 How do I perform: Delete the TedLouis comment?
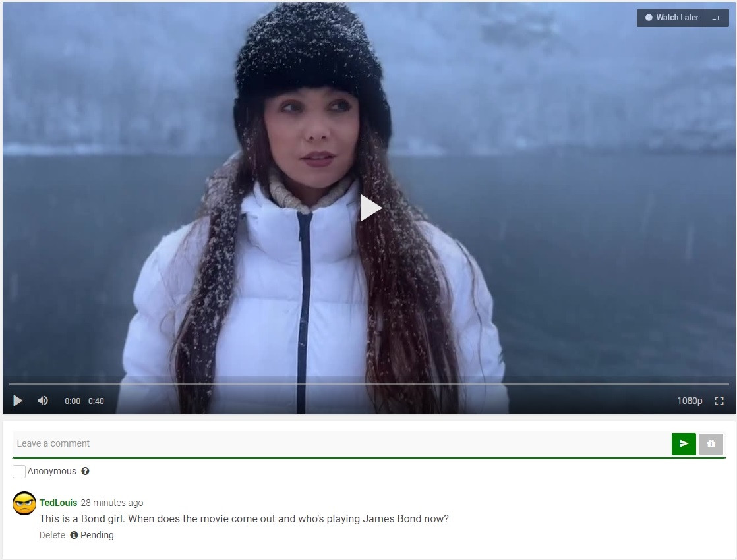pos(52,535)
